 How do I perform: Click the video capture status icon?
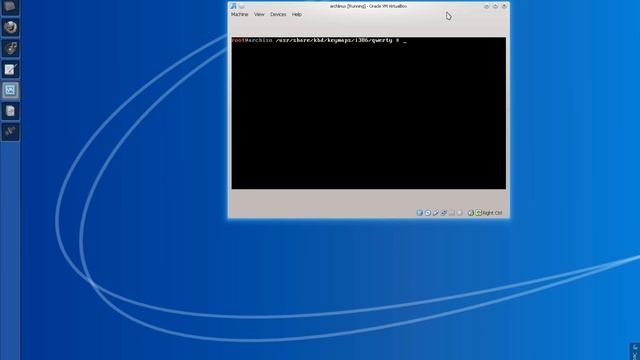point(460,213)
